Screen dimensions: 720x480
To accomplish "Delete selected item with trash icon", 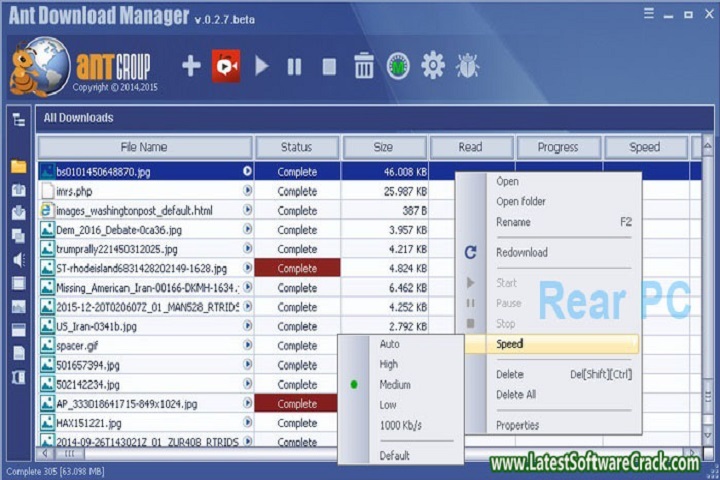I will point(364,66).
